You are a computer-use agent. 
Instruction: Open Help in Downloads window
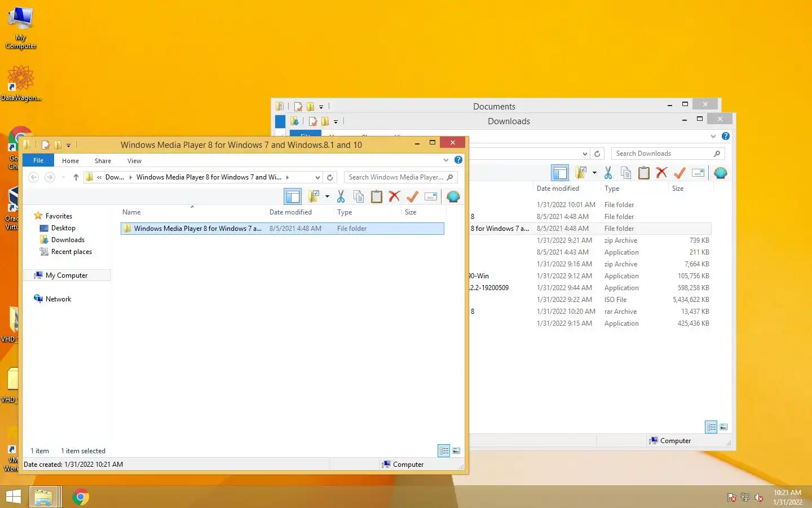726,136
